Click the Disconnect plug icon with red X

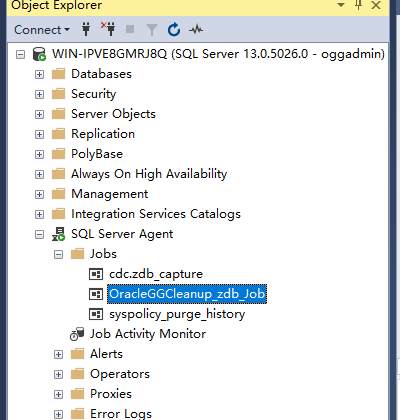[x=108, y=29]
